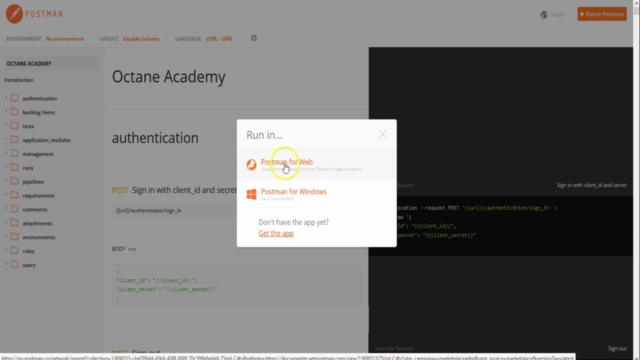Click the authentication section heading

[x=155, y=138]
